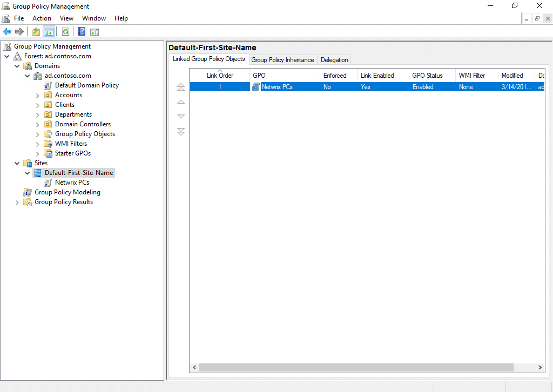
Task: Click the Sites folder icon
Action: point(28,163)
